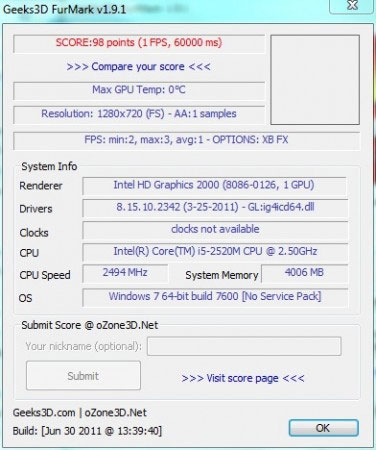The width and height of the screenshot is (376, 450).
Task: Click the Drivers label
Action: pyautogui.click(x=36, y=209)
